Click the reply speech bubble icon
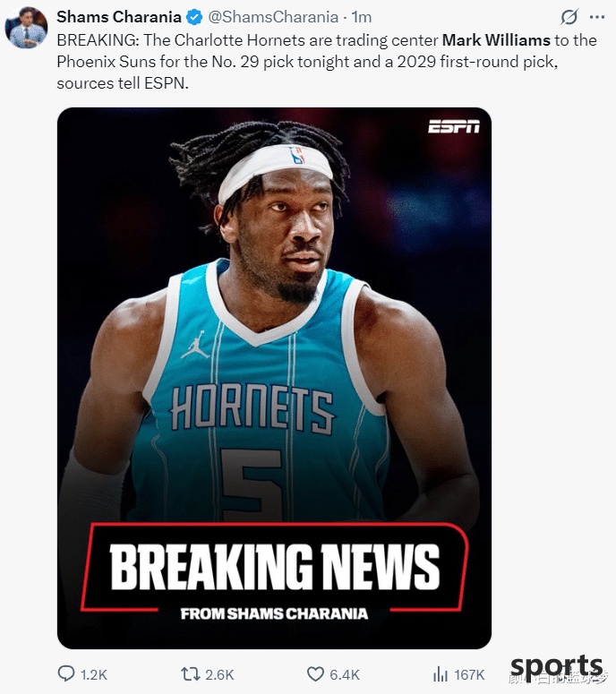Viewport: 616px width, 694px height. tap(66, 674)
